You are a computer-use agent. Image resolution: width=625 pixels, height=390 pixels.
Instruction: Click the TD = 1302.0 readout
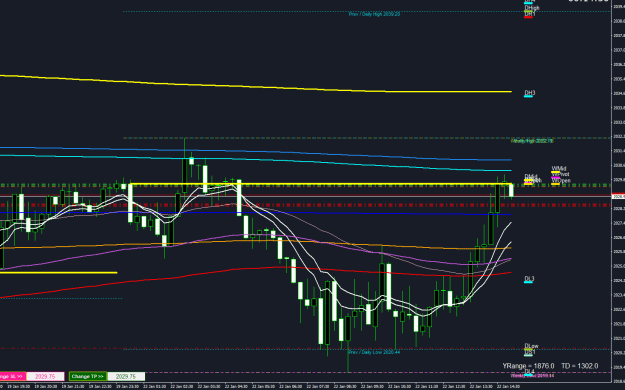[580, 366]
